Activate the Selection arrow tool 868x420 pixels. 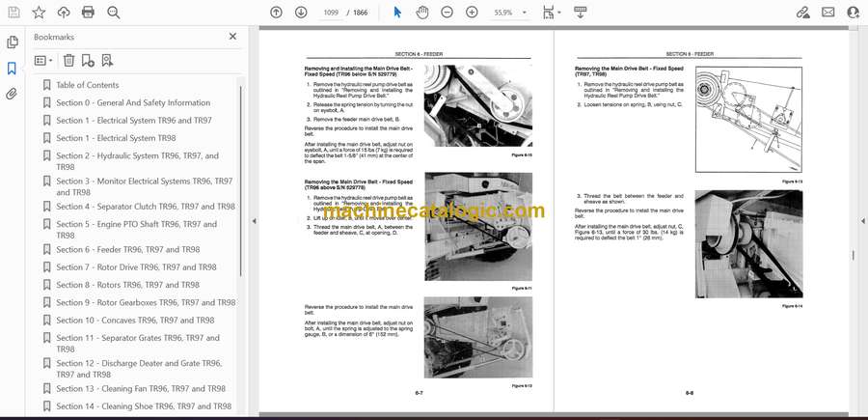tap(397, 13)
